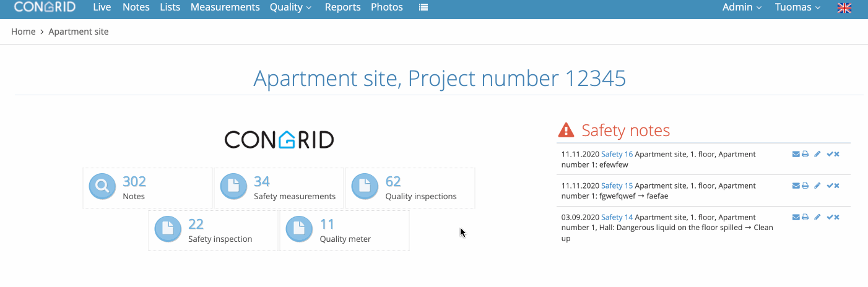The image size is (868, 287).
Task: Click the Safety notes heading
Action: pos(626,131)
